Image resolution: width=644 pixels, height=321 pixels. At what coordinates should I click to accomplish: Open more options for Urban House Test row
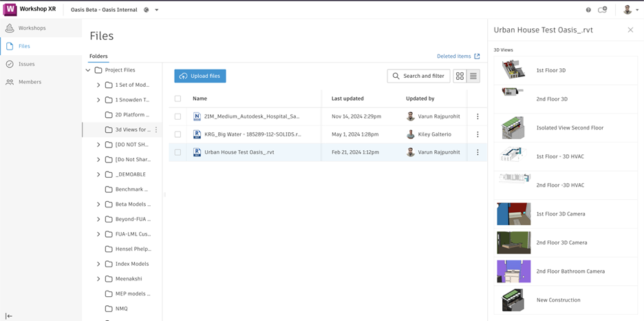click(477, 152)
